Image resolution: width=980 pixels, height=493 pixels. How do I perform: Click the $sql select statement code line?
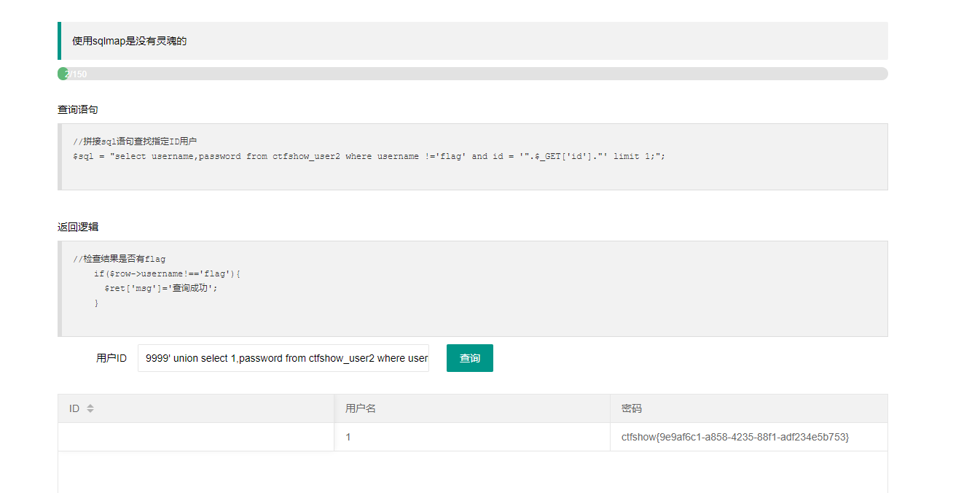(x=369, y=156)
